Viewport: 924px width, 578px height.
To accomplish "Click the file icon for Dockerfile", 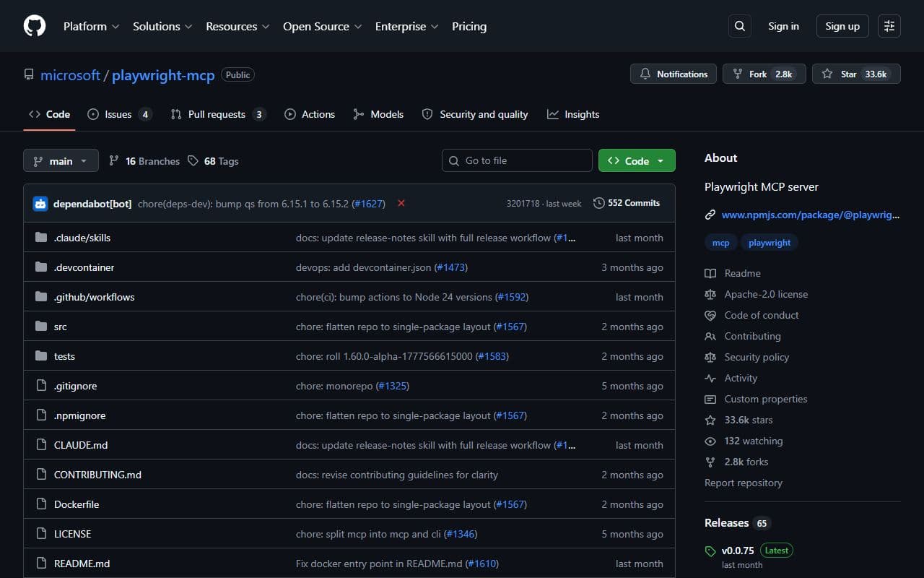I will [x=41, y=504].
